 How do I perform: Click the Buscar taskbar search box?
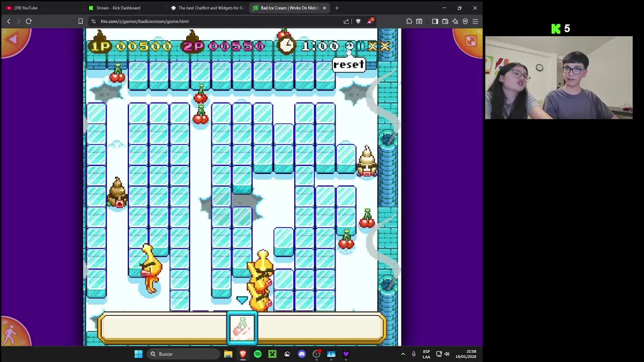183,354
